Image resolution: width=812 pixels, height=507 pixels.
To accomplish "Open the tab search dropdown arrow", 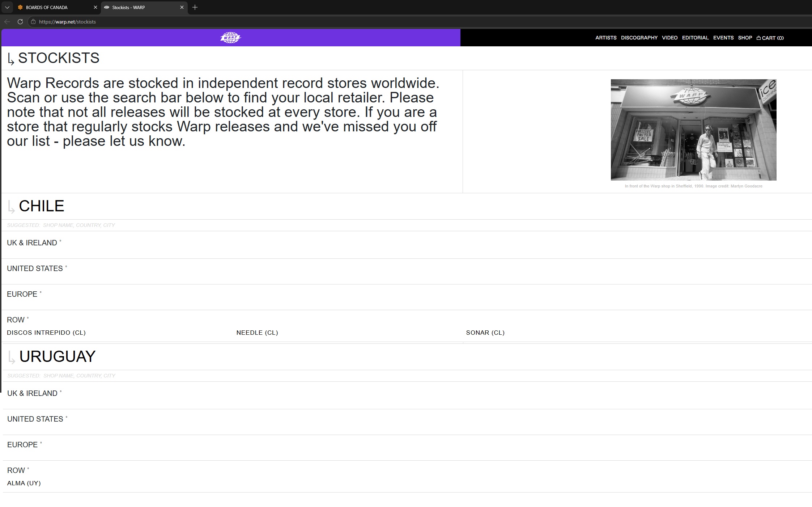I will coord(7,7).
